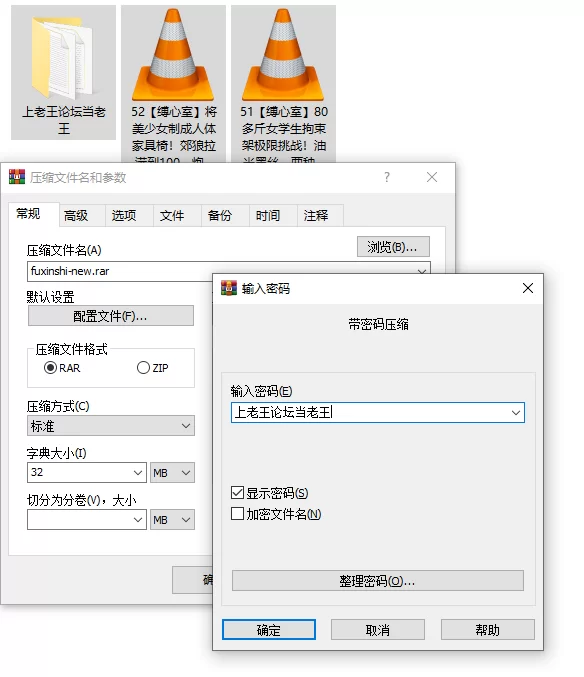Select the VLC file starting with 52
This screenshot has height=677, width=584.
pos(173,84)
